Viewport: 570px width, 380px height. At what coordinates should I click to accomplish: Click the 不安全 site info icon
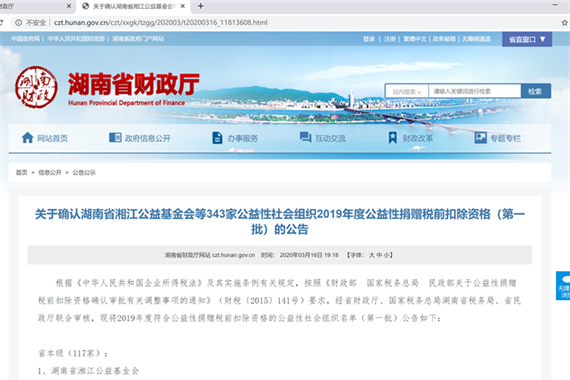click(x=18, y=23)
